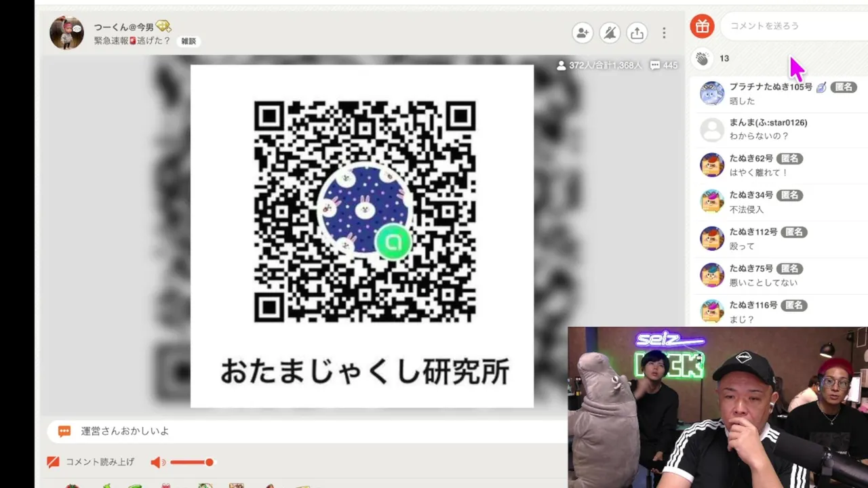
Task: Click the streamer name つーくん@今男
Action: click(124, 27)
